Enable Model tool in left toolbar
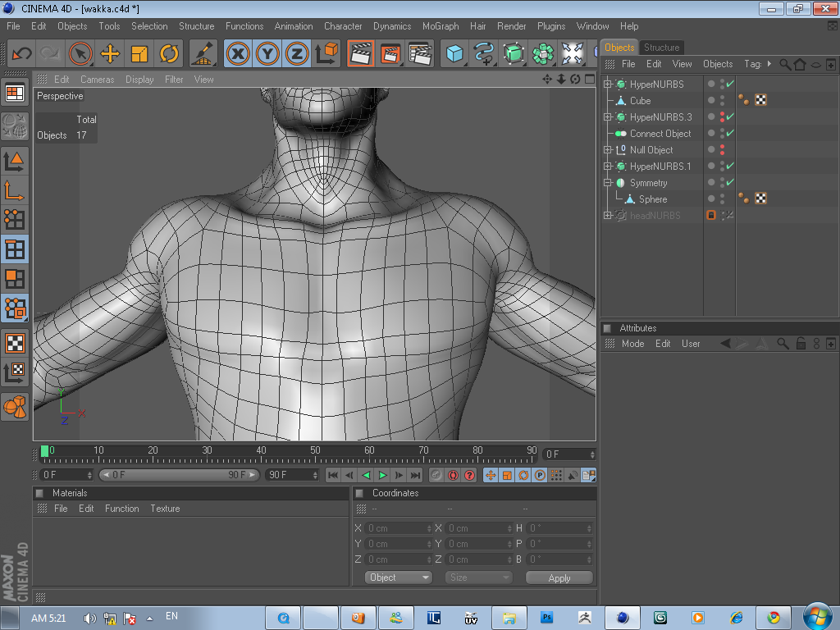The height and width of the screenshot is (630, 840). 15,160
